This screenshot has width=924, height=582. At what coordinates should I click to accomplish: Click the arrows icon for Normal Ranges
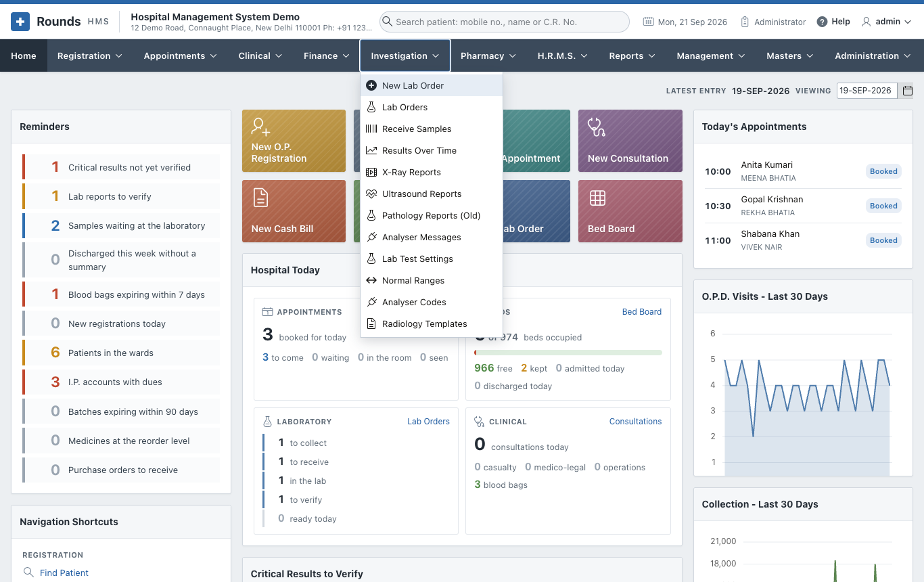pyautogui.click(x=371, y=280)
